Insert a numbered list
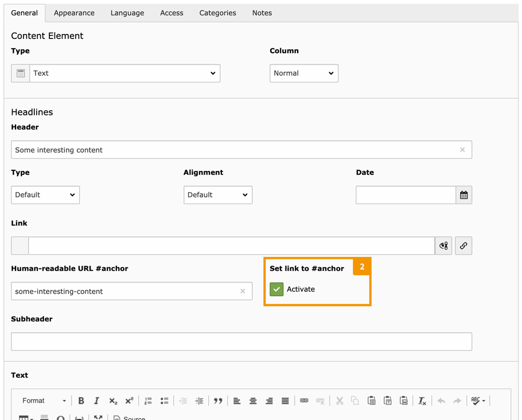This screenshot has height=420, width=522. (x=148, y=400)
